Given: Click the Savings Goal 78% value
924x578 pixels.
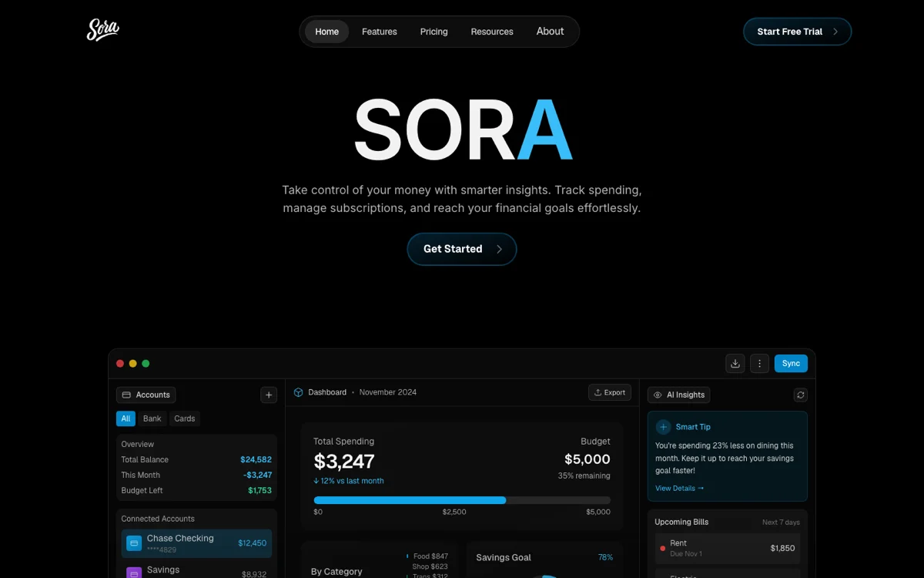Looking at the screenshot, I should tap(605, 557).
